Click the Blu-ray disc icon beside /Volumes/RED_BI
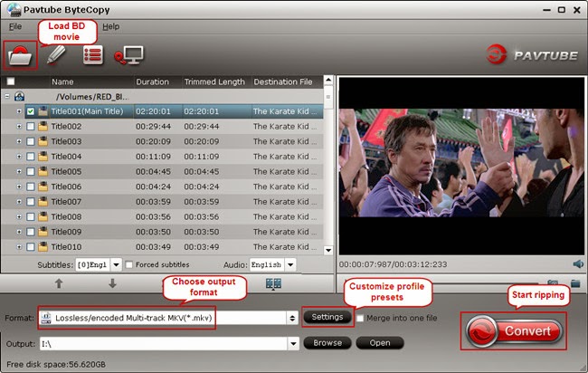Screen dimensions: 588x373 pyautogui.click(x=19, y=97)
